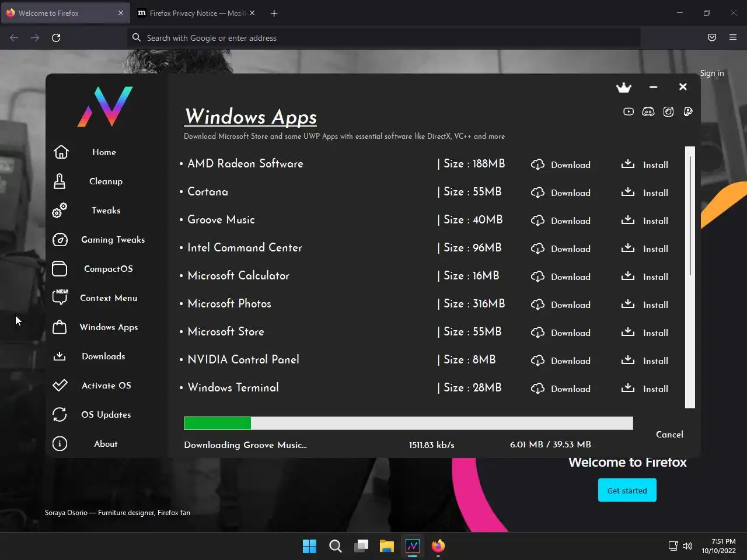Open Firefox from the taskbar
The height and width of the screenshot is (560, 747).
[438, 546]
